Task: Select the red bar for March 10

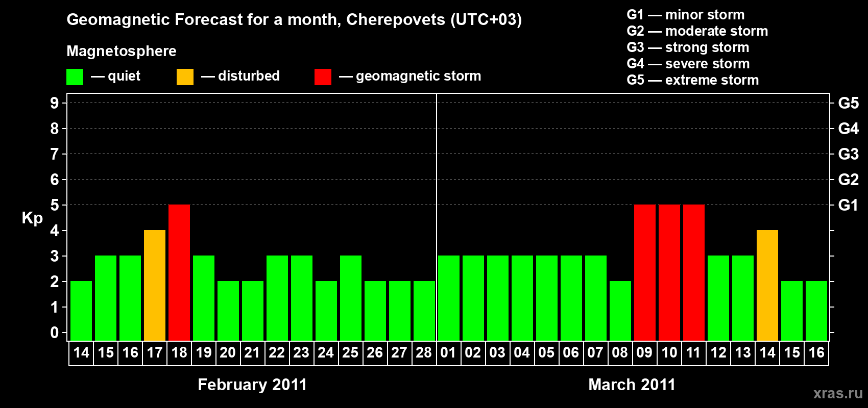Action: tap(669, 273)
